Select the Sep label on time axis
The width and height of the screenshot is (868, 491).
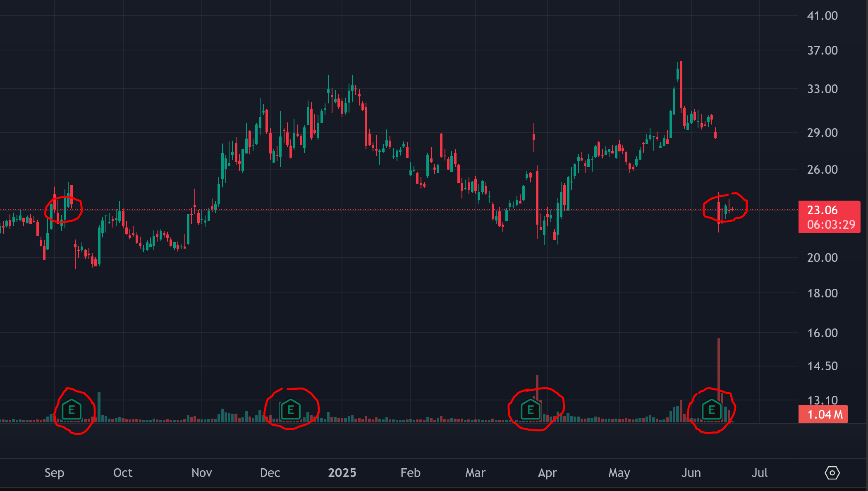coord(55,473)
